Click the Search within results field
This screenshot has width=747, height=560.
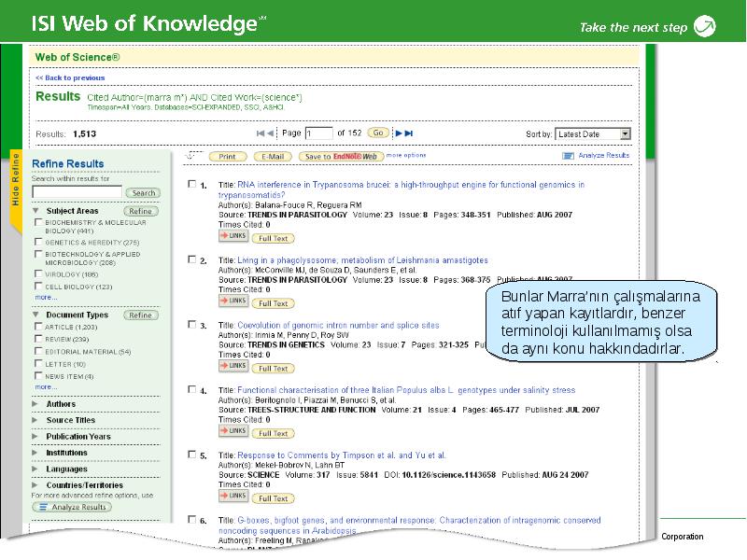[x=78, y=192]
